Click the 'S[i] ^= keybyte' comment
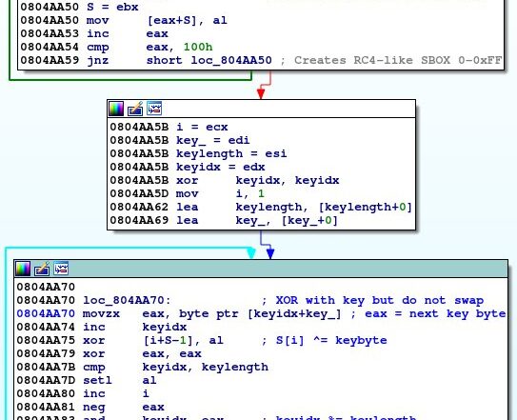 331,340
